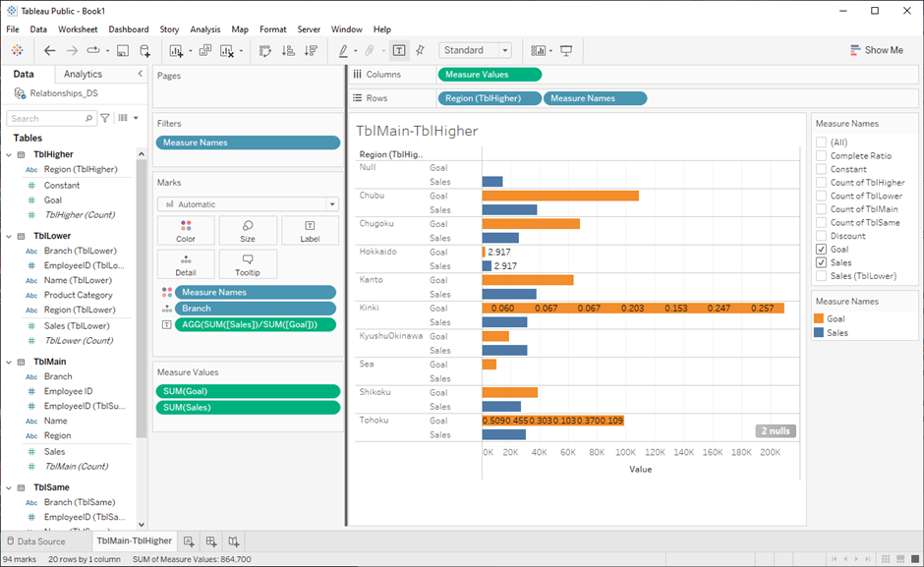Collapse the Data pane using the chevron

(141, 74)
